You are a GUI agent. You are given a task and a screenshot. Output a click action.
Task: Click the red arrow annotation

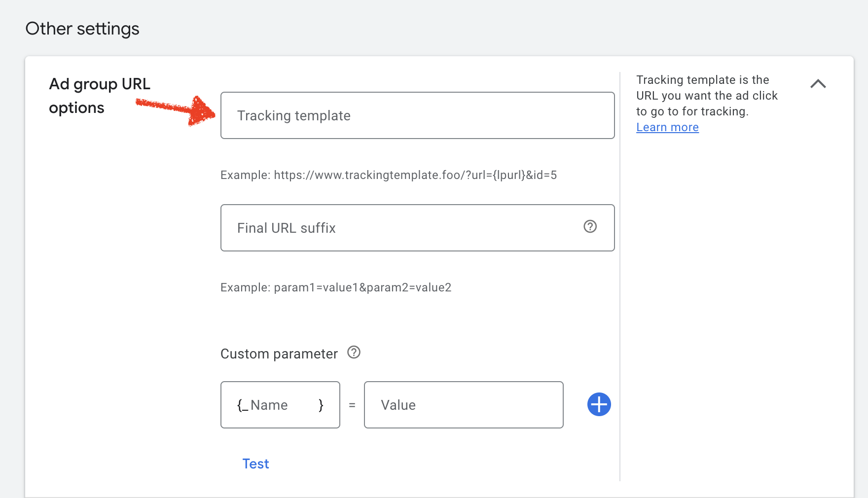(178, 109)
